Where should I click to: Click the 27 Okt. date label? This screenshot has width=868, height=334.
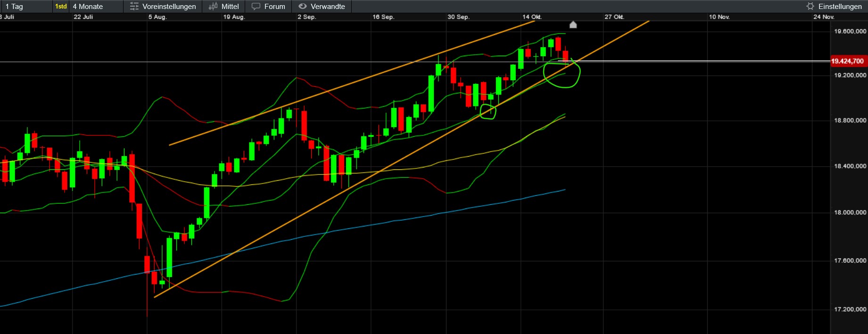click(x=614, y=17)
